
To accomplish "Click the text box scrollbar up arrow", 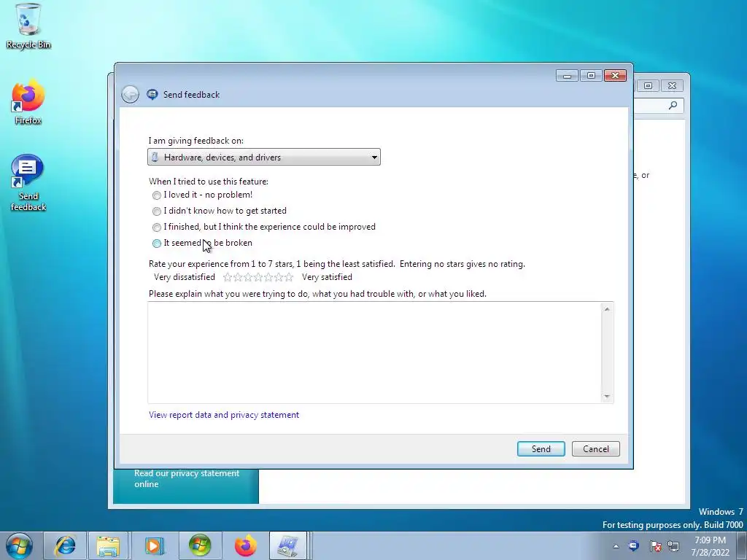I will click(607, 309).
